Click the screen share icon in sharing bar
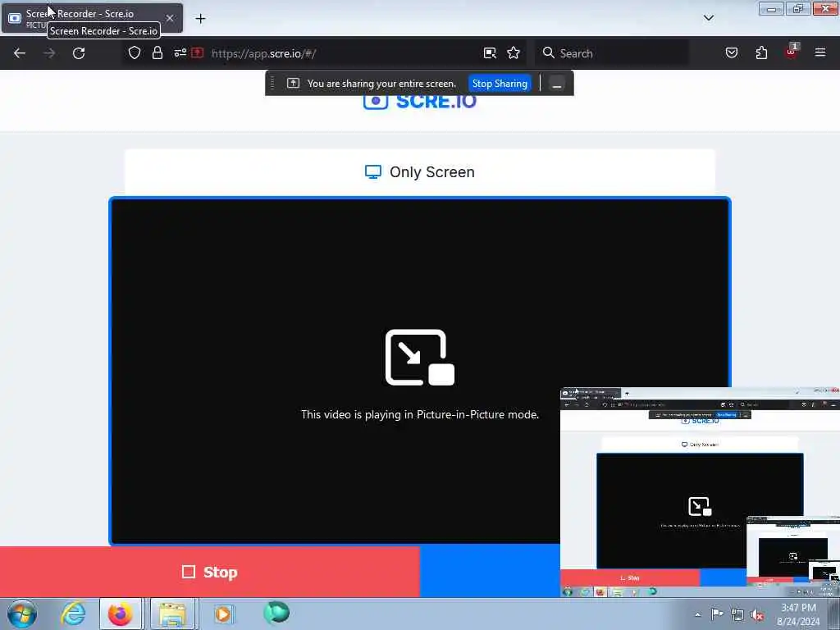 [x=293, y=83]
